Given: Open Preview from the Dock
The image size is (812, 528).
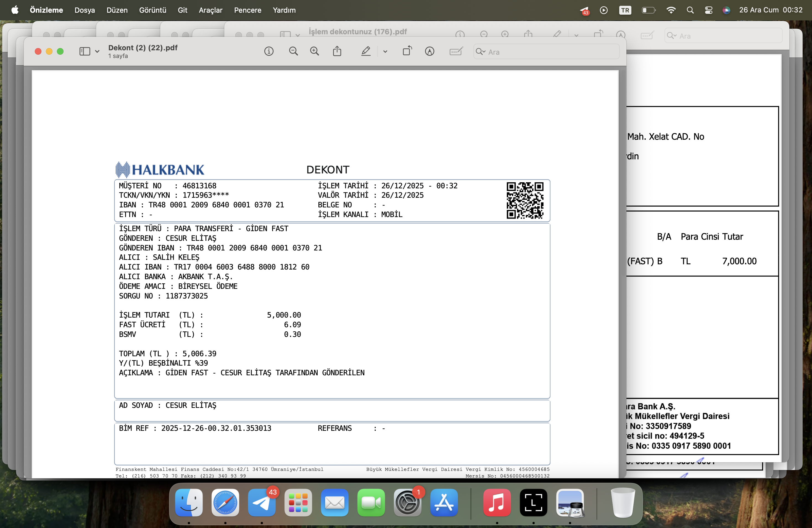Looking at the screenshot, I should [x=570, y=503].
